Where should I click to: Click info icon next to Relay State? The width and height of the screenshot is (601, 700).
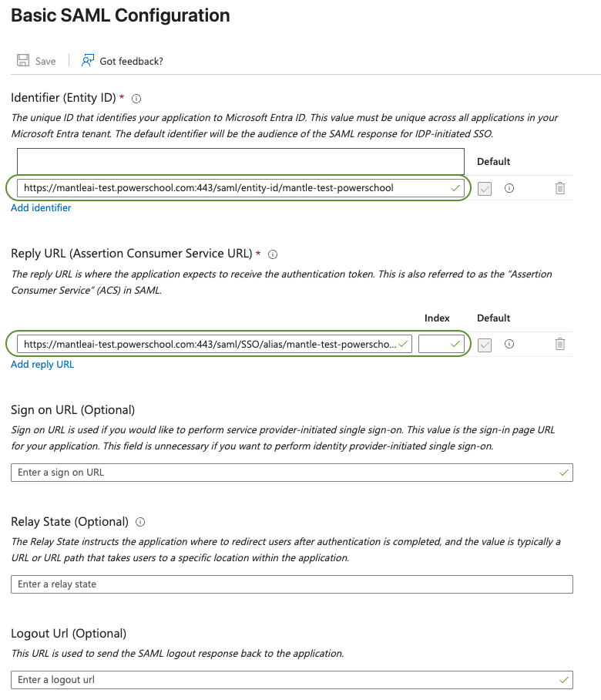pyautogui.click(x=140, y=522)
